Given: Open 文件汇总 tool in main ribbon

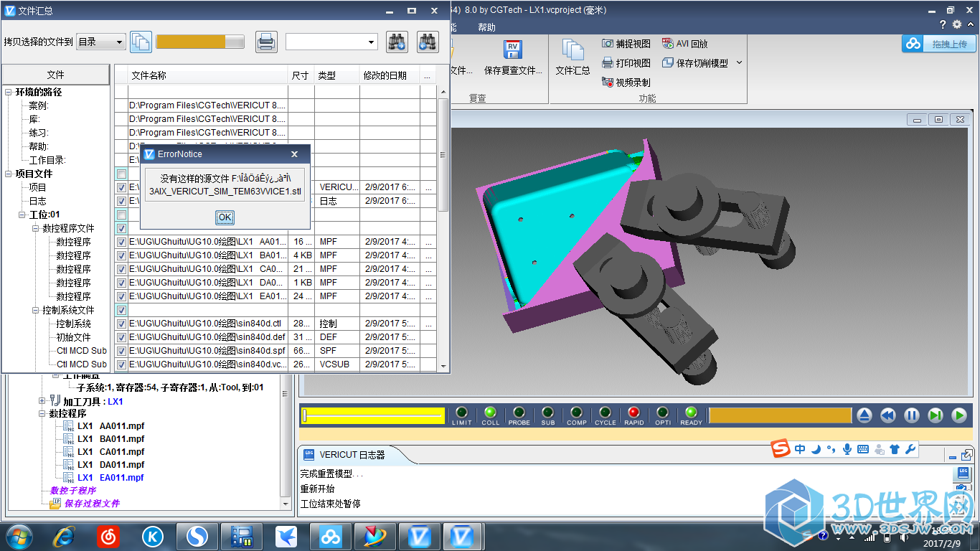Looking at the screenshot, I should click(x=573, y=57).
